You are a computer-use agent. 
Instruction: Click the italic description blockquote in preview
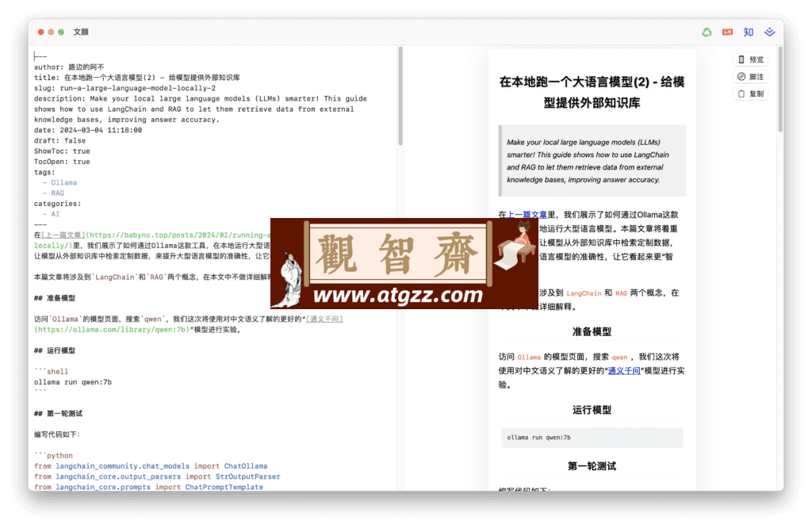click(592, 161)
